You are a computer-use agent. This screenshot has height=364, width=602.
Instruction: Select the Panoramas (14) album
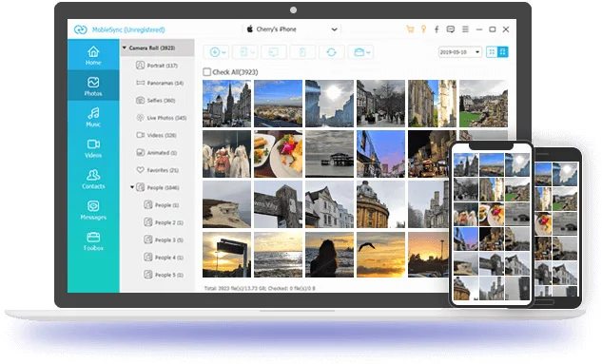160,83
